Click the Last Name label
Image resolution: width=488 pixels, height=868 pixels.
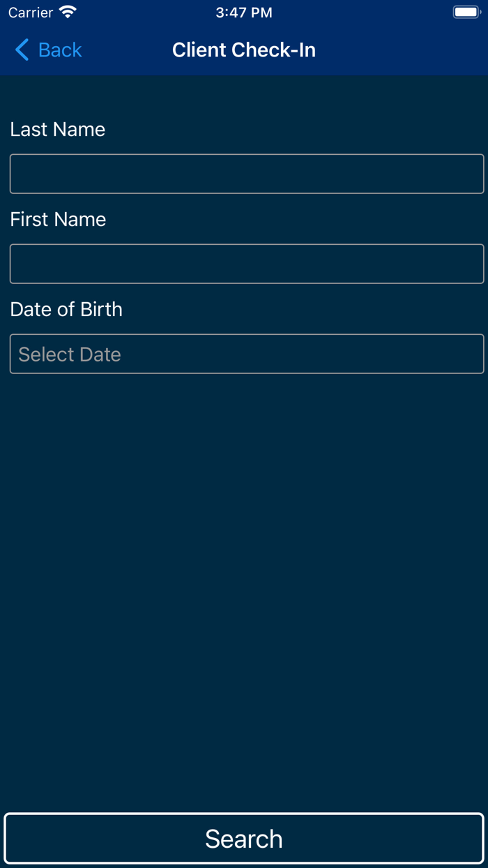click(x=58, y=129)
